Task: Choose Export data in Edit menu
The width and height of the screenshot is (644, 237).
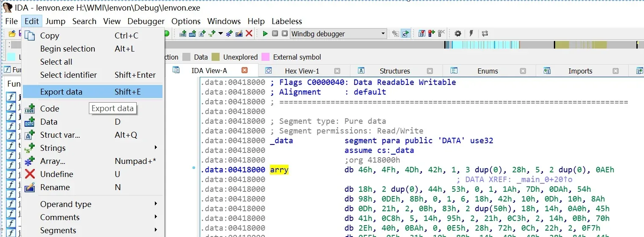Action: (x=93, y=92)
